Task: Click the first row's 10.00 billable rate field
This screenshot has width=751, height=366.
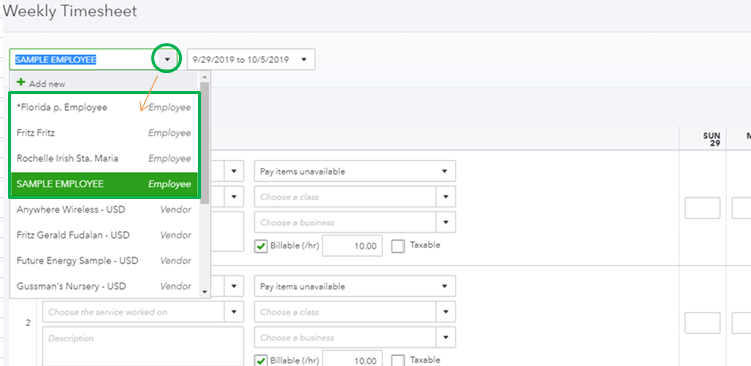Action: 353,246
